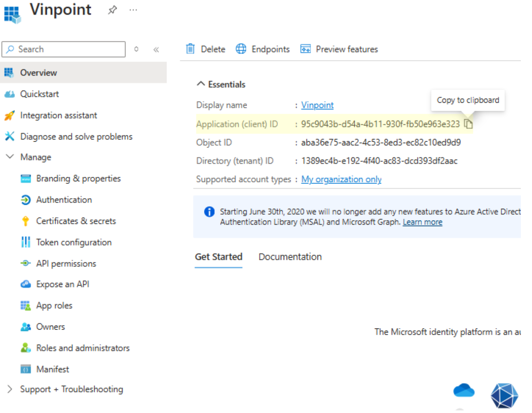
Task: Click the Expose an API cloud icon
Action: (x=26, y=284)
